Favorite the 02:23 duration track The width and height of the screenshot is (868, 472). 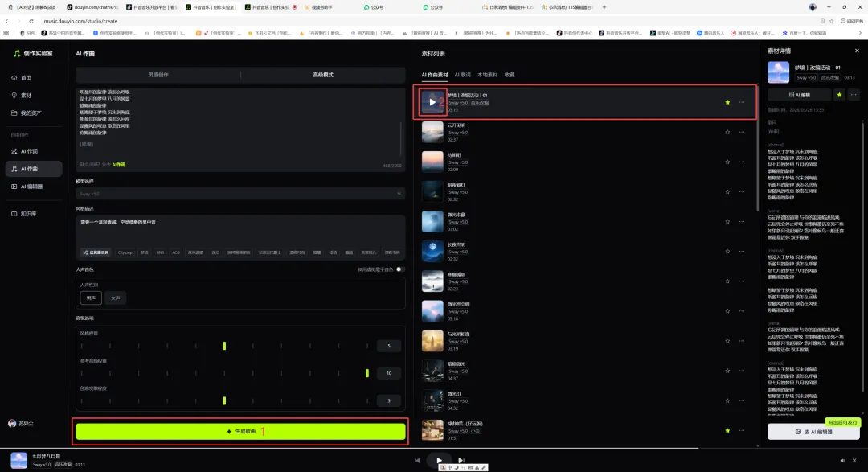727,281
